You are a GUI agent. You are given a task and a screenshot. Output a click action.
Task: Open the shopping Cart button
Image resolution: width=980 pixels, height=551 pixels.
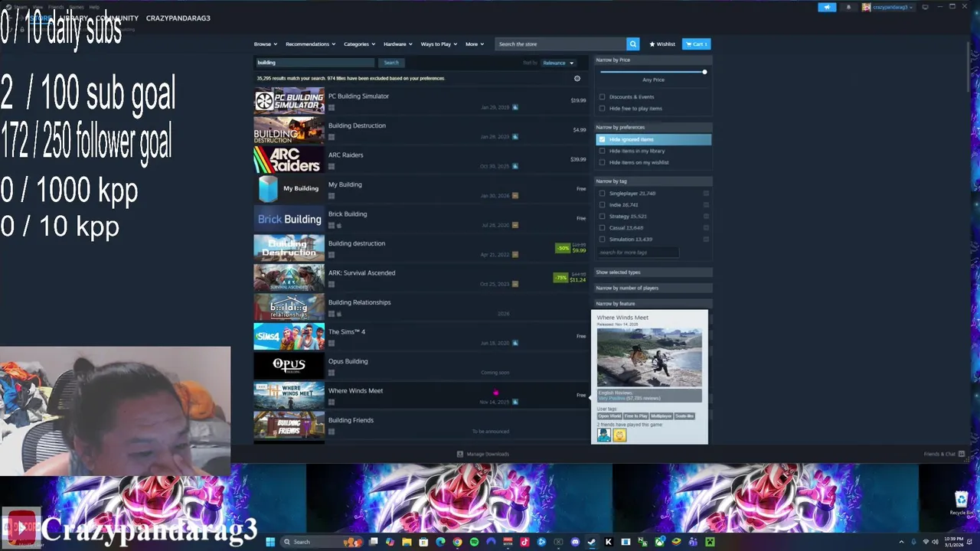[x=696, y=44]
